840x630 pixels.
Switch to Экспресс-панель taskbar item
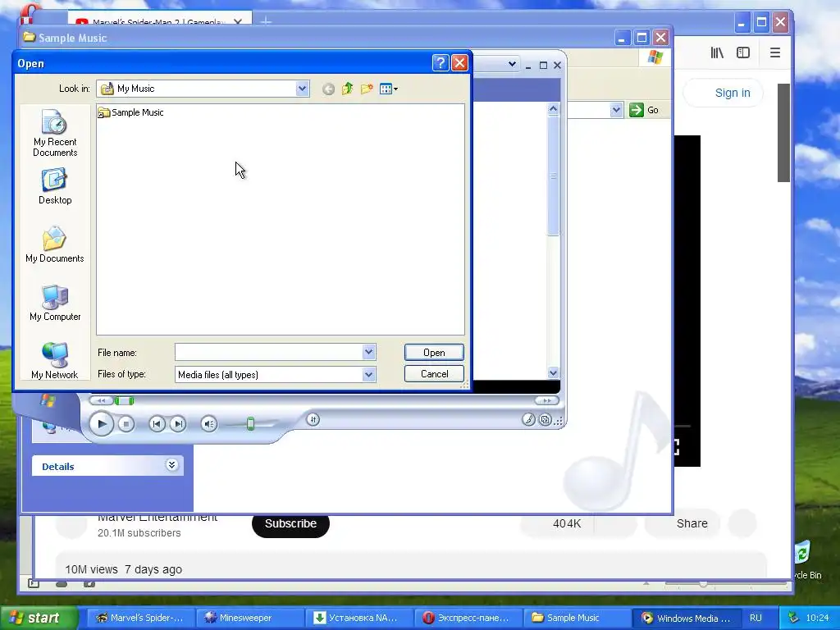pos(468,618)
